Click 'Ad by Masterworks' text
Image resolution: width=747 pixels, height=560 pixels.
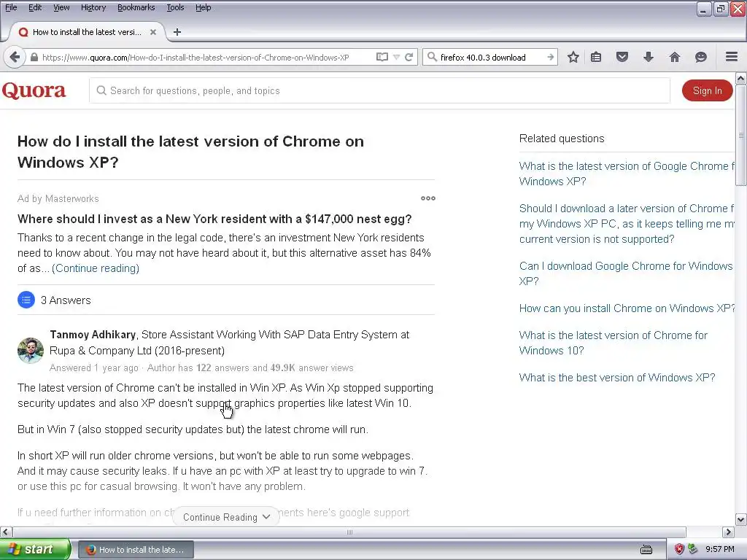(58, 198)
